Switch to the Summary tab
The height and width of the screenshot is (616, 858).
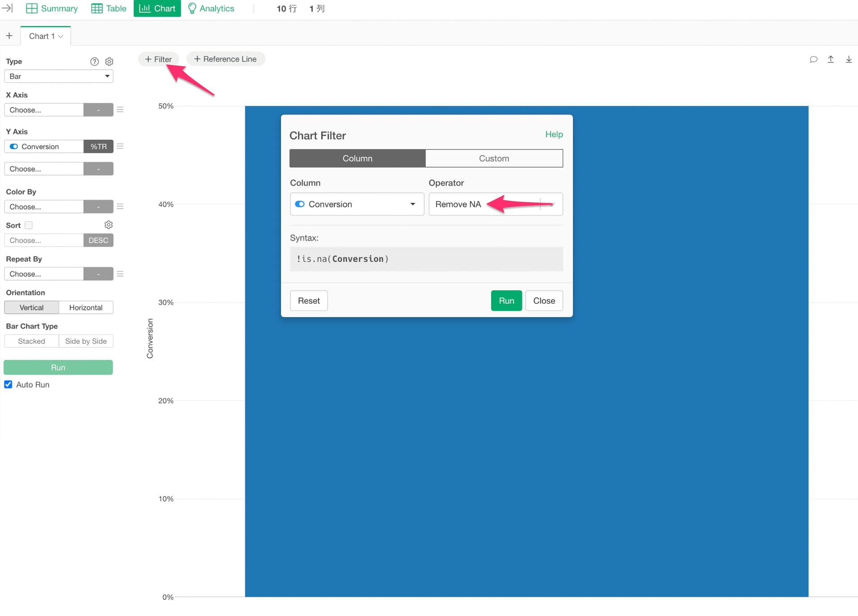coord(52,8)
